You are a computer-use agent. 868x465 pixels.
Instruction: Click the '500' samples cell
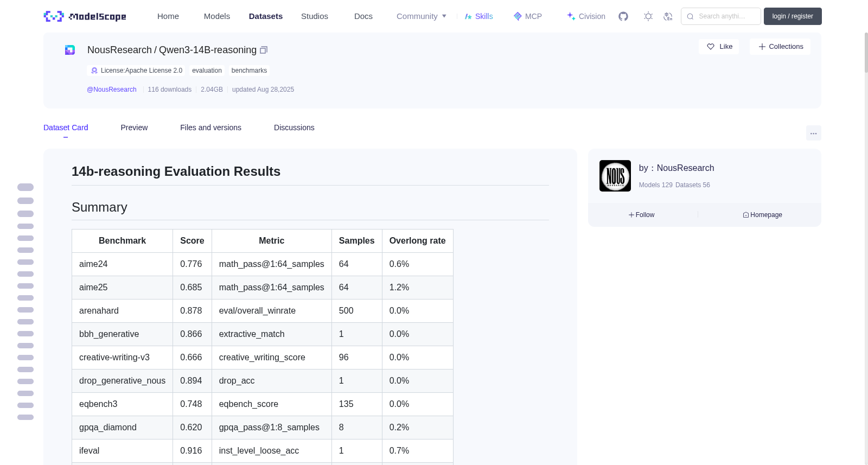(357, 311)
